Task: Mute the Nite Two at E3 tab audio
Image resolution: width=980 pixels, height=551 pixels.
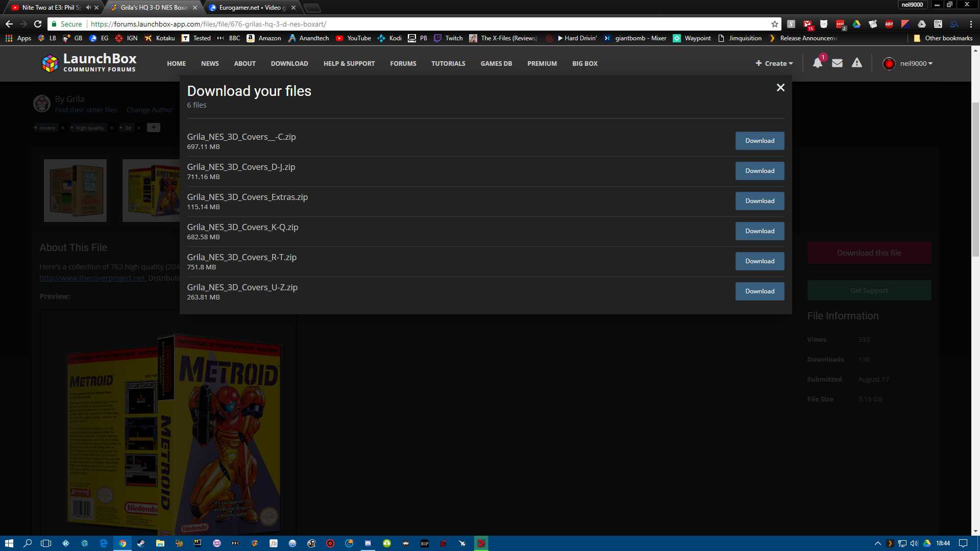Action: click(88, 8)
